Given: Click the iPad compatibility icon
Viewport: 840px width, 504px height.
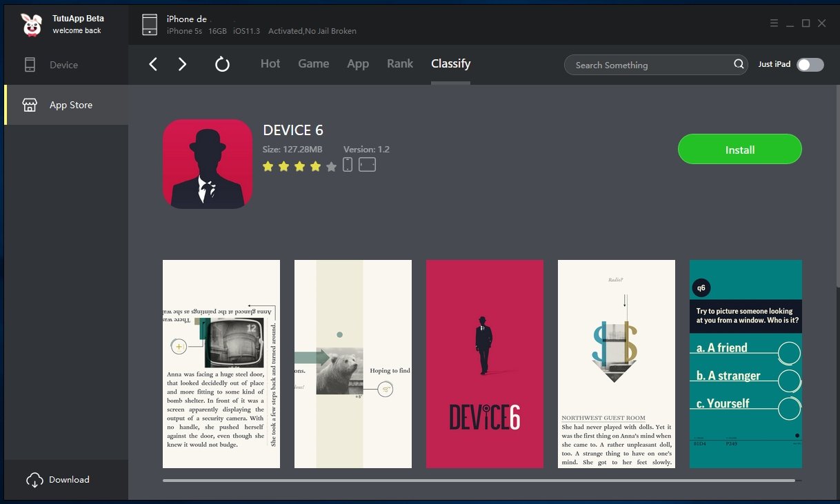Looking at the screenshot, I should [367, 165].
